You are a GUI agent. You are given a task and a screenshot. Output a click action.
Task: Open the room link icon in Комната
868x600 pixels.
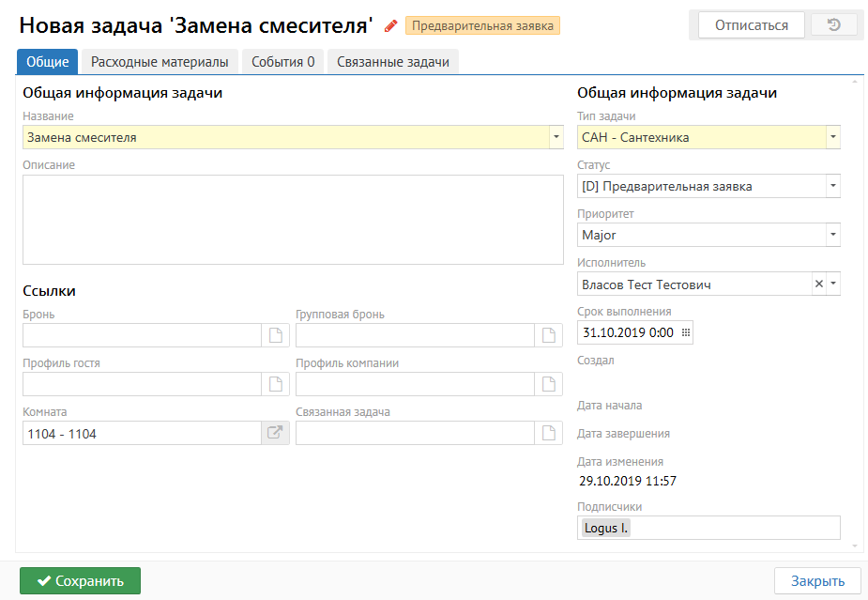(x=275, y=433)
